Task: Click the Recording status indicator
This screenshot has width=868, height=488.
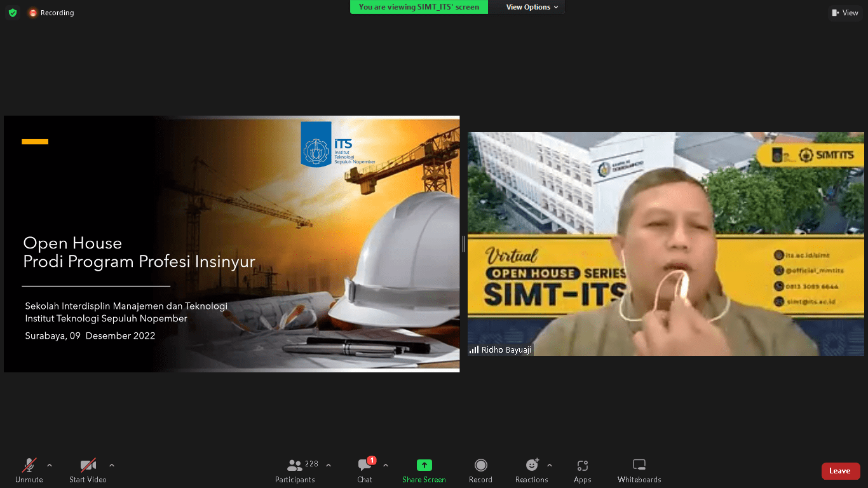Action: pos(51,13)
